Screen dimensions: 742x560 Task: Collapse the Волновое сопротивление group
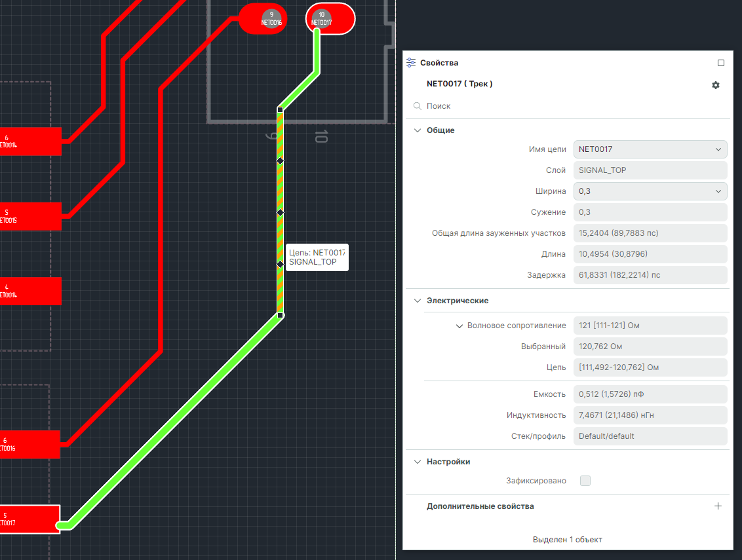click(459, 326)
